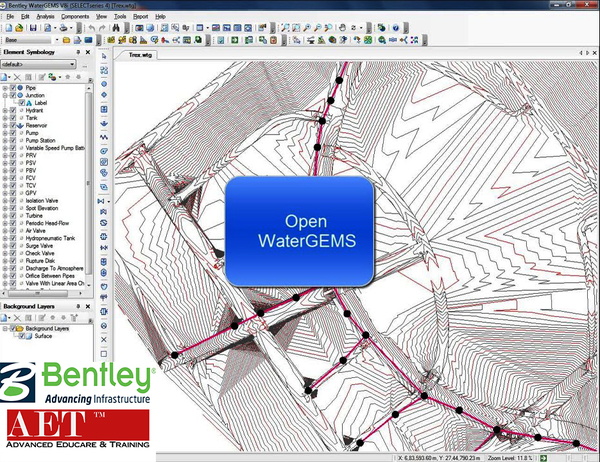
Task: Uncheck the Hydrant element checkbox
Action: click(x=12, y=110)
